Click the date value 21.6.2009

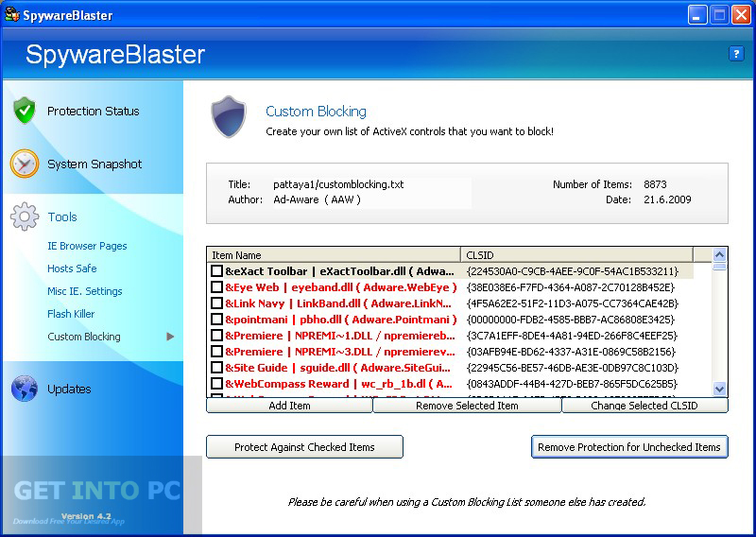pos(667,199)
